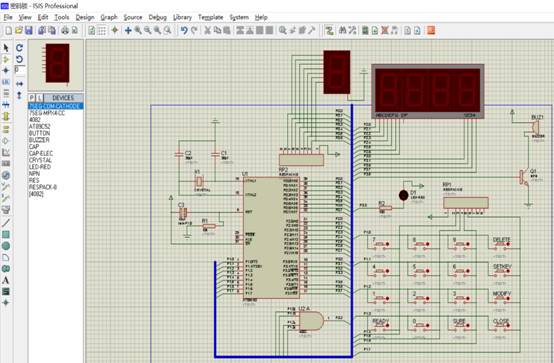Viewport: 554px width, 363px height.
Task: Toggle the Y-mirror vertical flip icon
Action: tap(19, 95)
